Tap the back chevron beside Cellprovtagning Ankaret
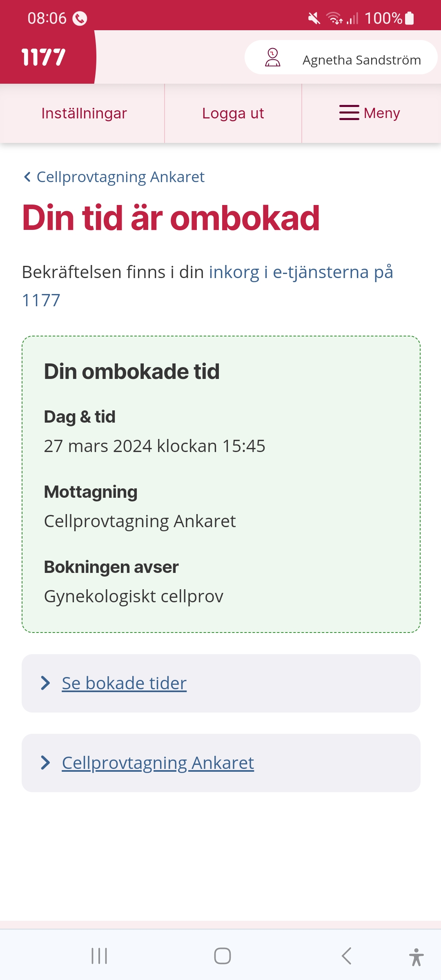The width and height of the screenshot is (441, 980). coord(27,177)
